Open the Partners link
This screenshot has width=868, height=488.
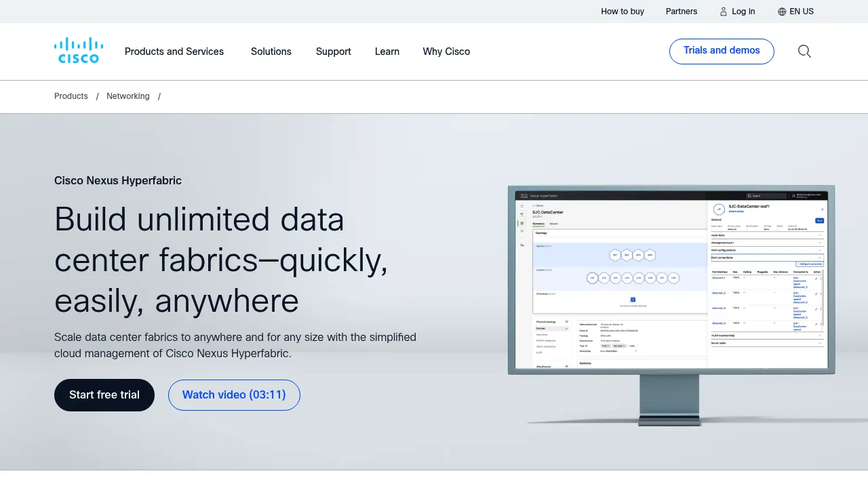point(682,12)
